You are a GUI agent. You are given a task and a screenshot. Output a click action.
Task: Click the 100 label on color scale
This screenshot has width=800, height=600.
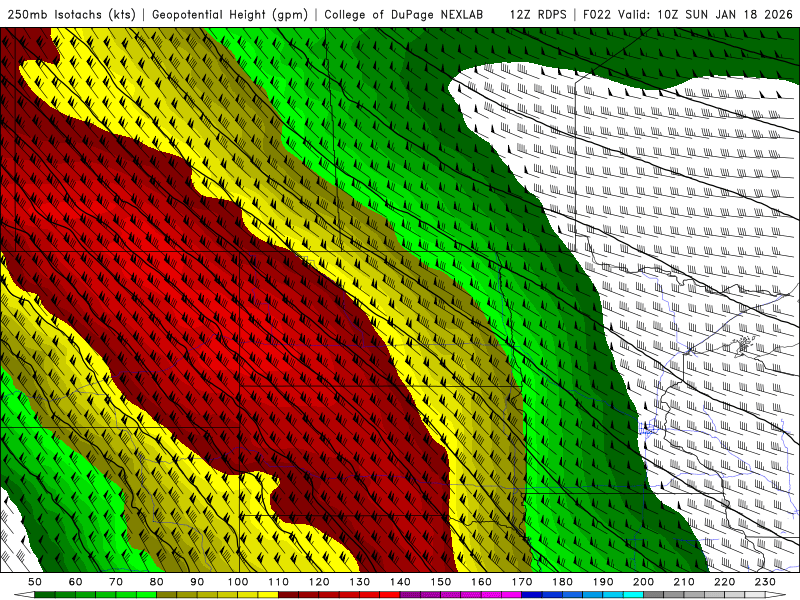tap(238, 582)
